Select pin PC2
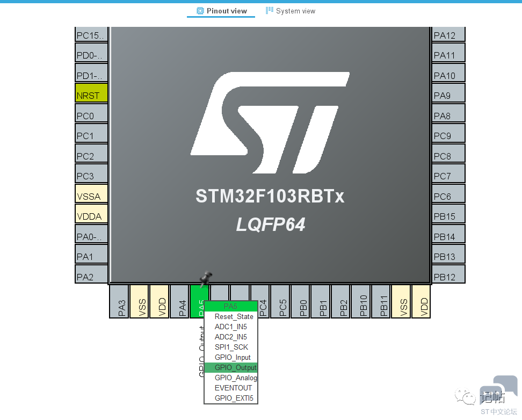This screenshot has width=522, height=420. click(91, 153)
